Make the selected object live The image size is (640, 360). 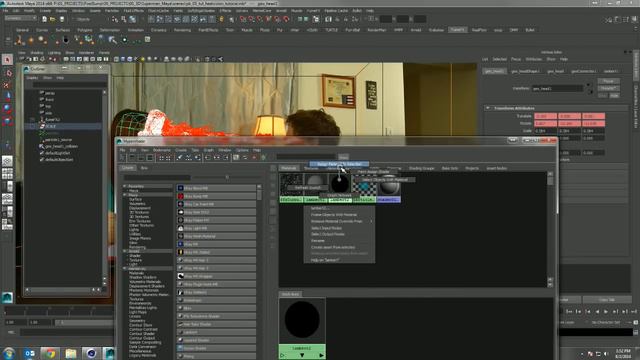pyautogui.click(x=286, y=19)
